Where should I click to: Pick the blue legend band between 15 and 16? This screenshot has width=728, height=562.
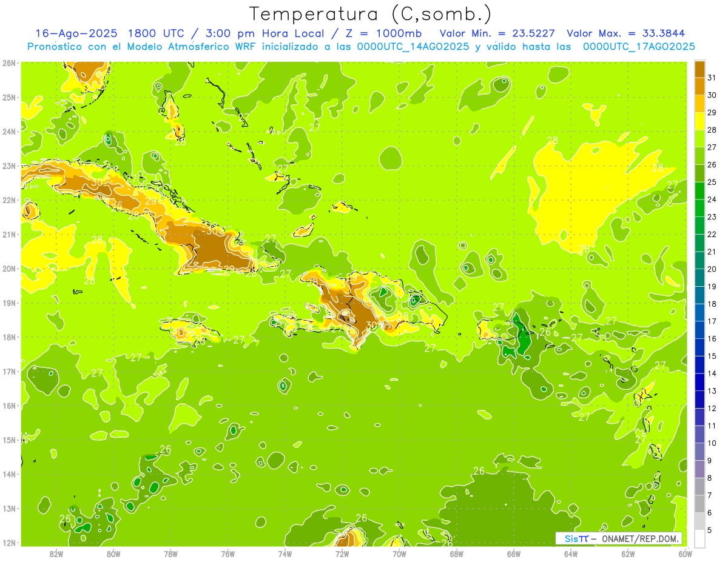tap(699, 347)
